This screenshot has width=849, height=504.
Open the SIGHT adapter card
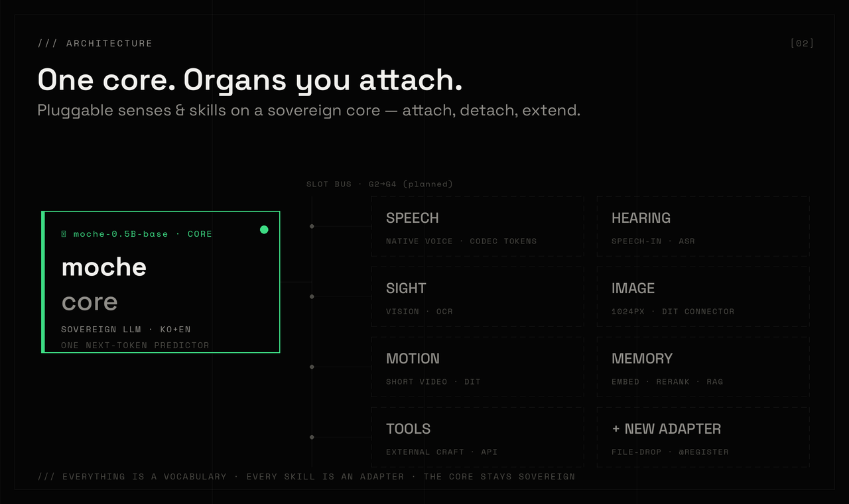click(478, 296)
